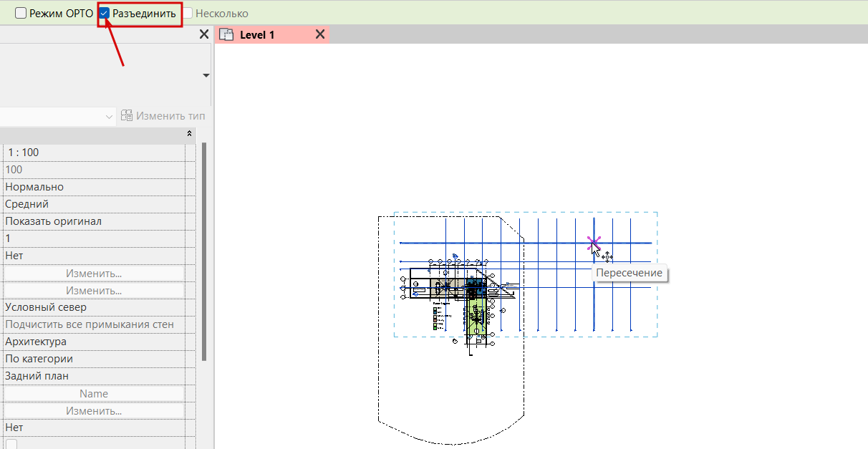Screen dimensions: 868x449
Task: Click the magenta intersection snap marker
Action: click(x=594, y=243)
